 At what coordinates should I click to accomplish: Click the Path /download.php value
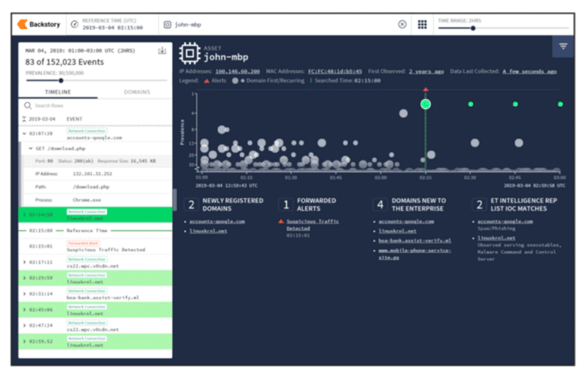(91, 187)
